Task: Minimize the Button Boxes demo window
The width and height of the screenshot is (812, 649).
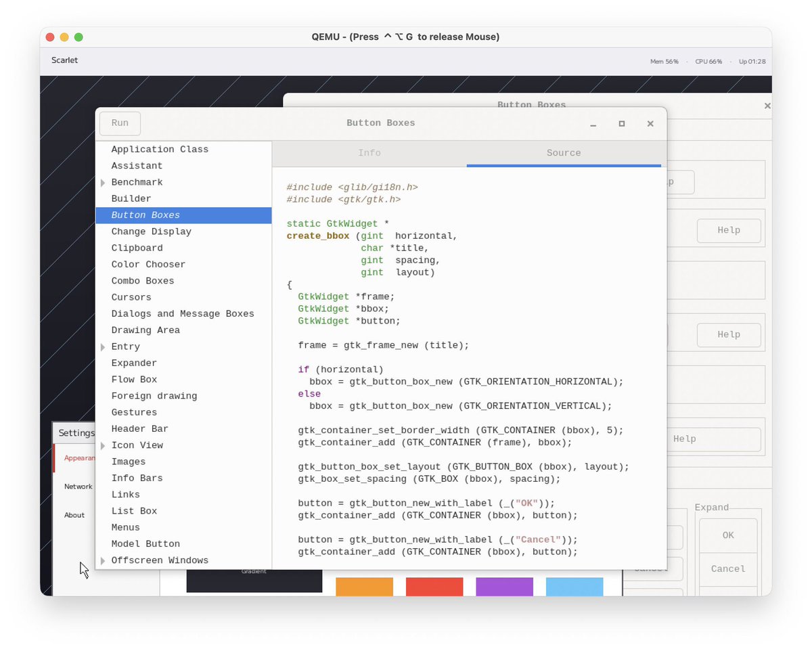Action: pyautogui.click(x=593, y=124)
